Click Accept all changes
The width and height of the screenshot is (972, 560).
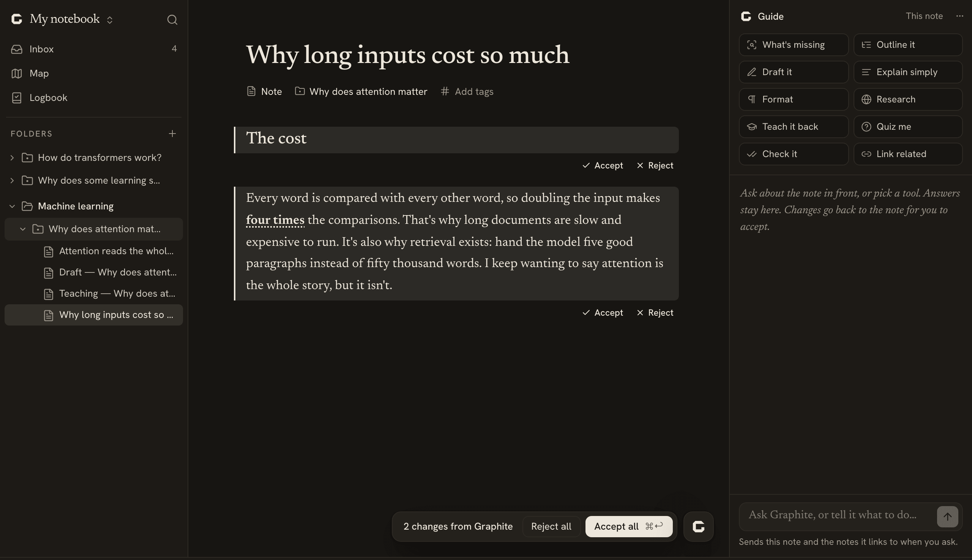click(x=629, y=526)
